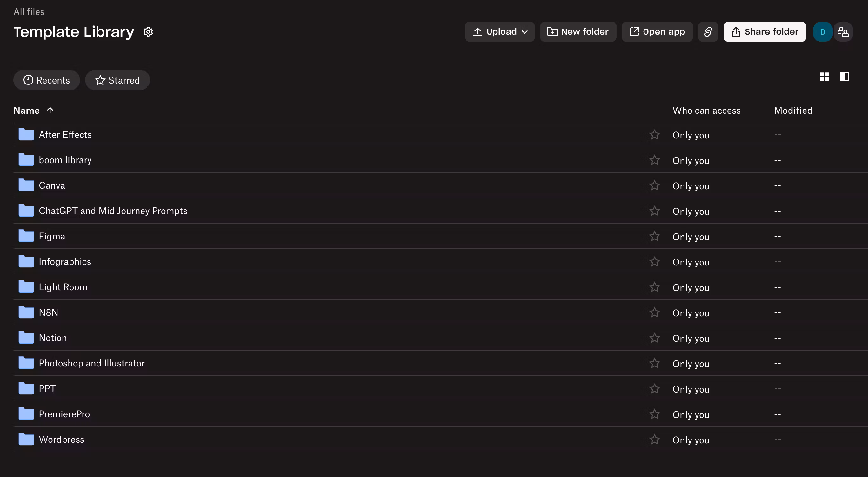
Task: Click the D user avatar
Action: (x=823, y=32)
